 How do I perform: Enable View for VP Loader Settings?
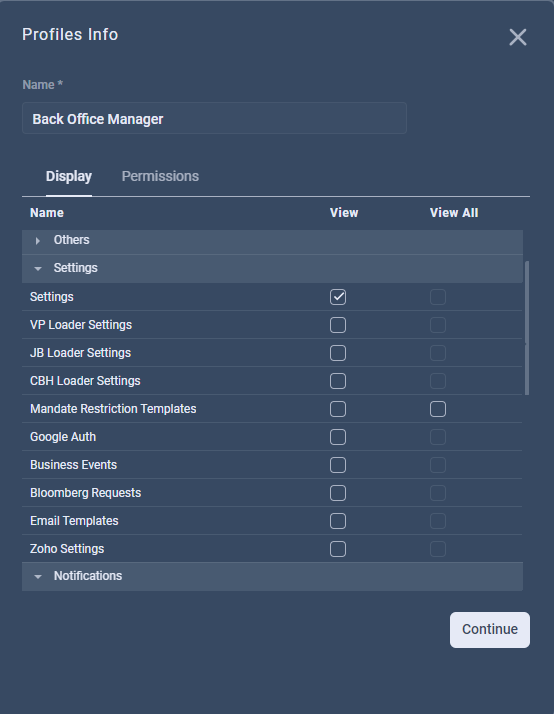click(338, 325)
